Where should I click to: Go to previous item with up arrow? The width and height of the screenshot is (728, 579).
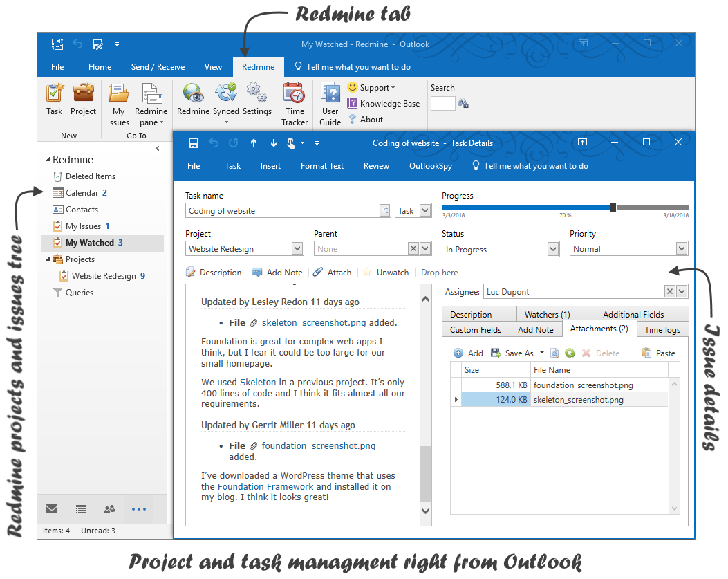pyautogui.click(x=254, y=143)
